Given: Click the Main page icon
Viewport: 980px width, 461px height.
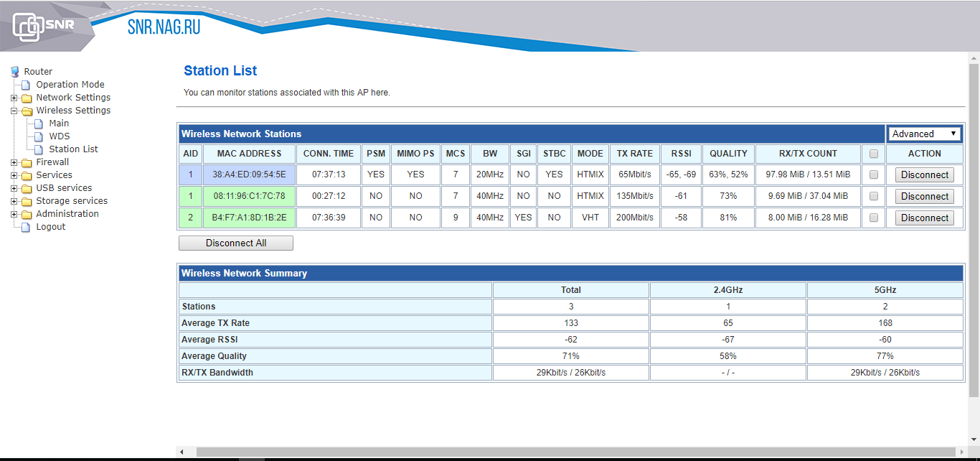Looking at the screenshot, I should point(39,124).
